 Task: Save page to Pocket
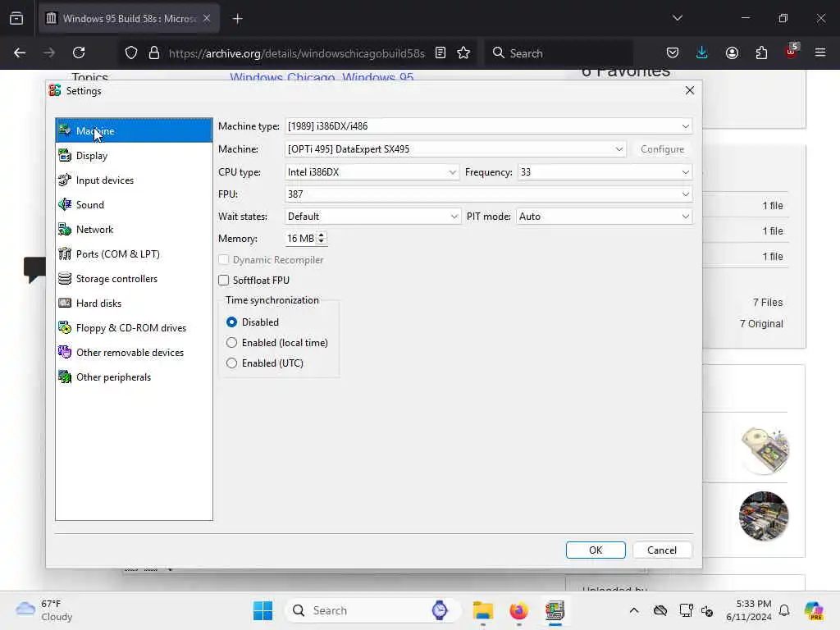673,52
